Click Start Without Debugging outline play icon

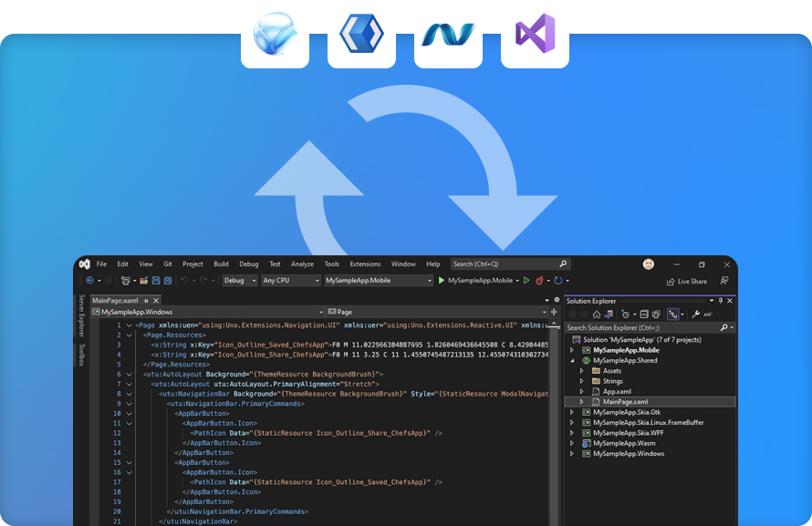coord(526,281)
